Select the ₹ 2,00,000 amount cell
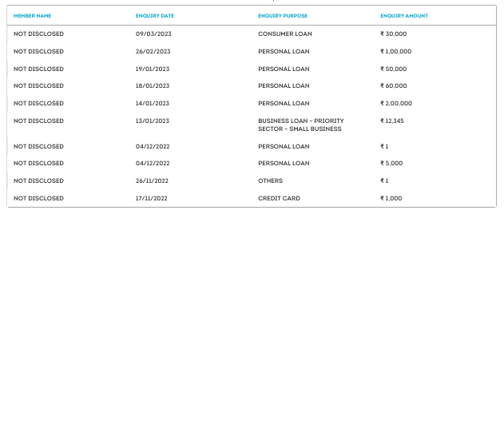 (x=396, y=104)
